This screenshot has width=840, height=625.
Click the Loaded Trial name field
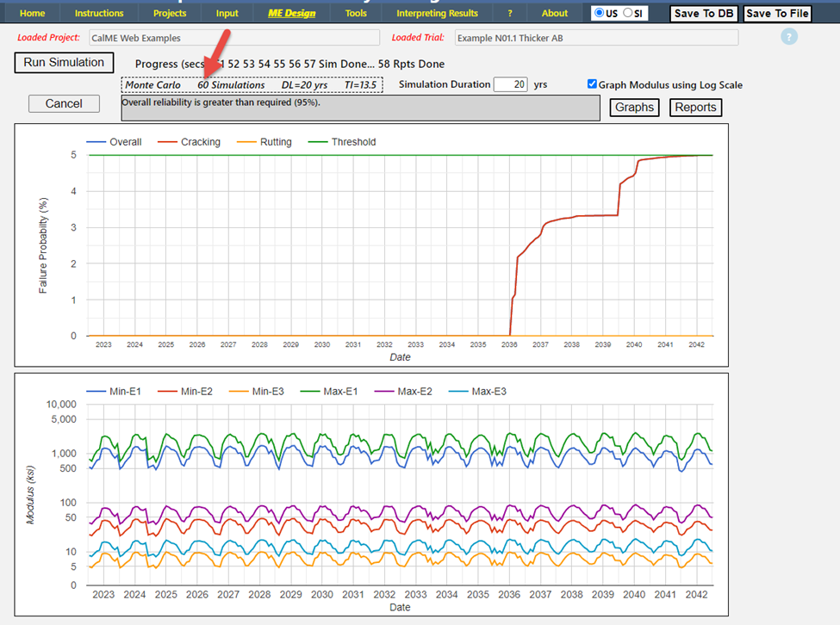[595, 38]
